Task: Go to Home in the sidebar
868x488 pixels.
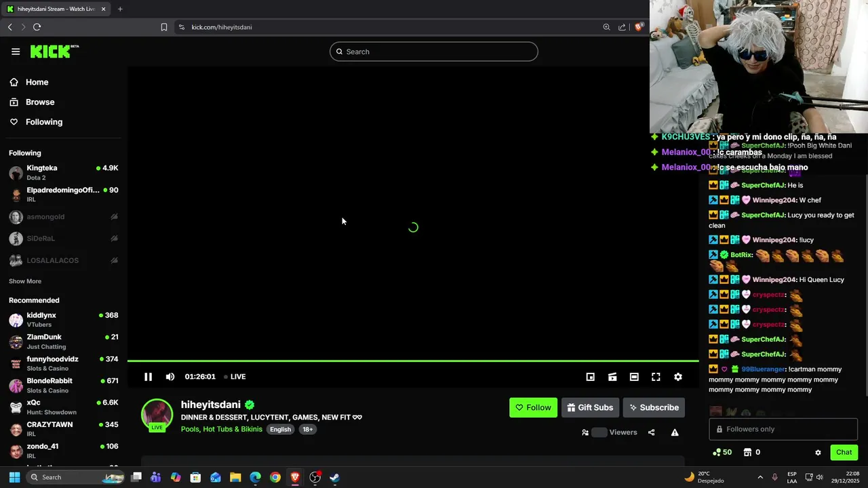Action: (x=62, y=82)
